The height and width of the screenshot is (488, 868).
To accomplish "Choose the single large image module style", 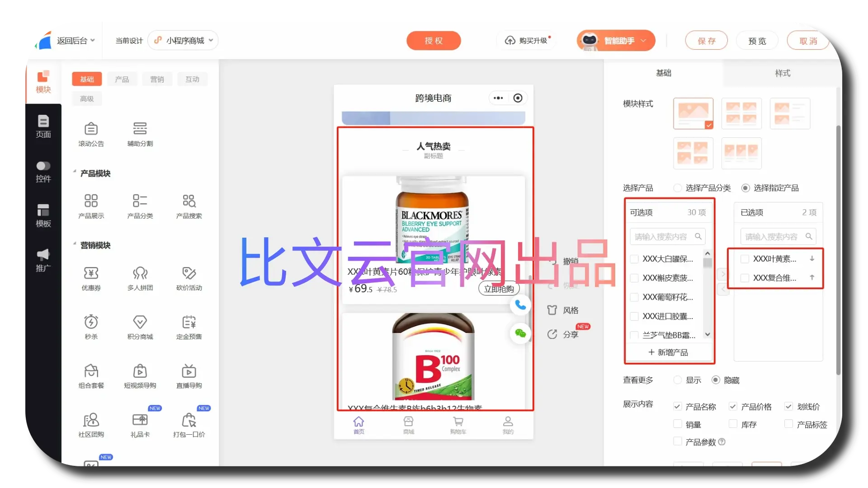I will point(693,113).
